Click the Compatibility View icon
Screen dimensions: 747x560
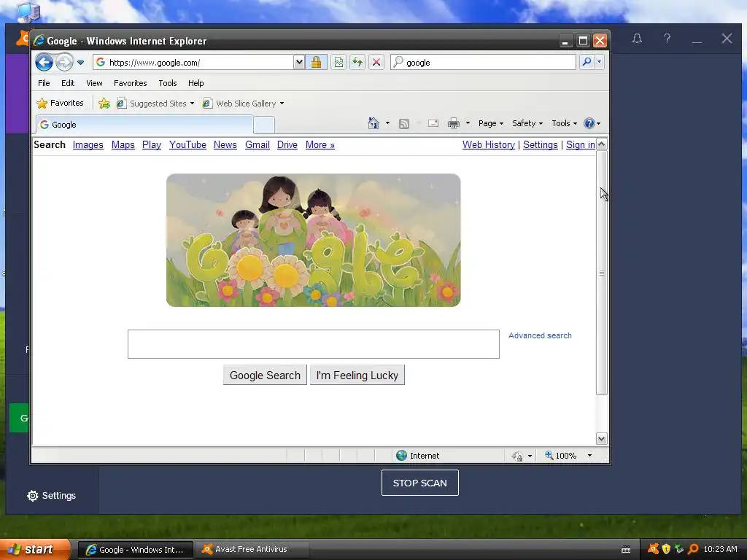coord(338,63)
